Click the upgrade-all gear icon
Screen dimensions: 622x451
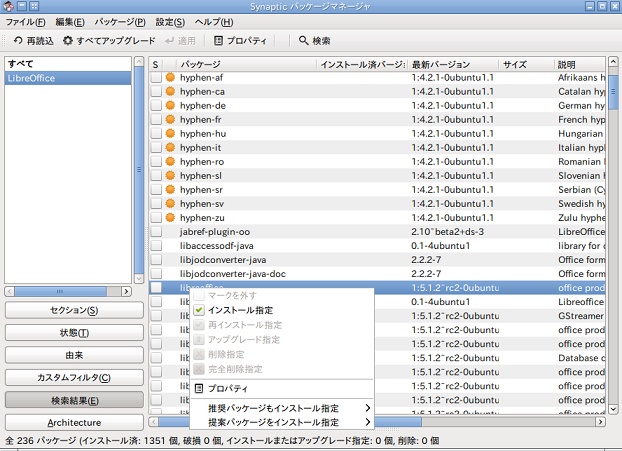(68, 40)
